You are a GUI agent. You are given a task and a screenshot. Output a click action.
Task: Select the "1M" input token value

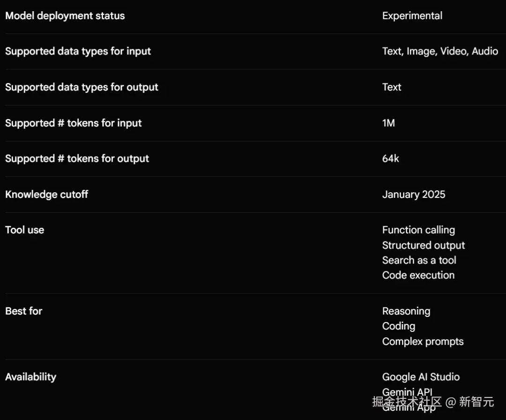(388, 123)
